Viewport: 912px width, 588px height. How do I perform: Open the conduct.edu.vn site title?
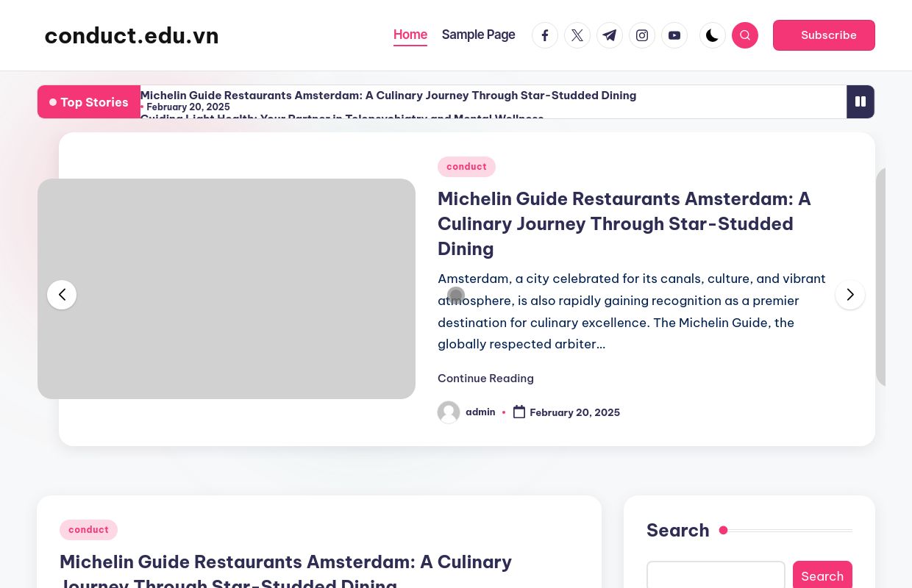click(132, 35)
